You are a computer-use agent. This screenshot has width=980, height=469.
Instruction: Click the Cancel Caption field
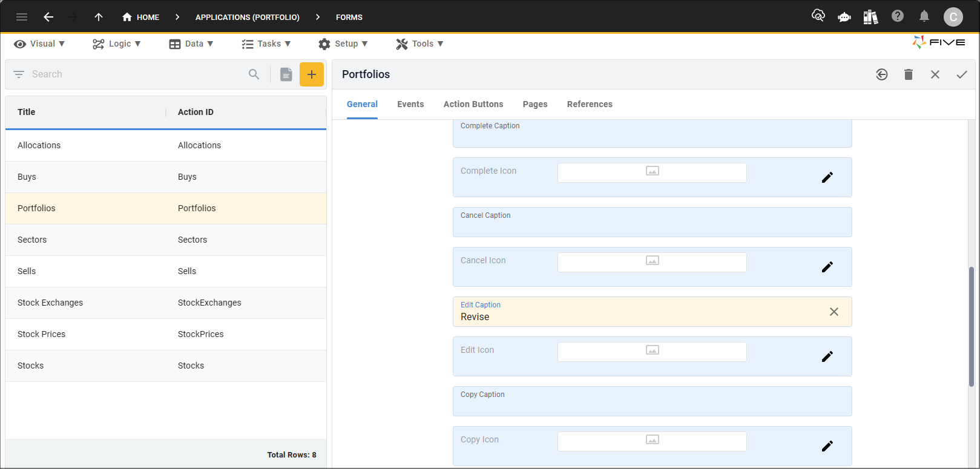tap(653, 222)
